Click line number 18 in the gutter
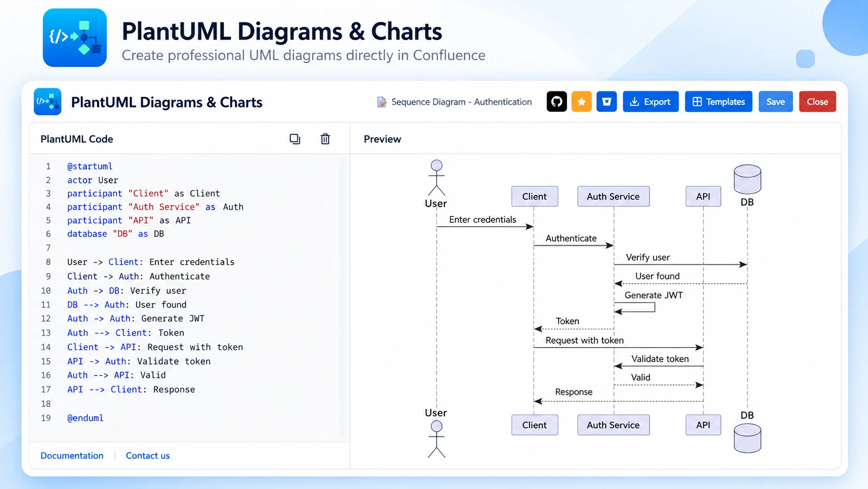Viewport: 868px width, 489px height. [x=46, y=404]
